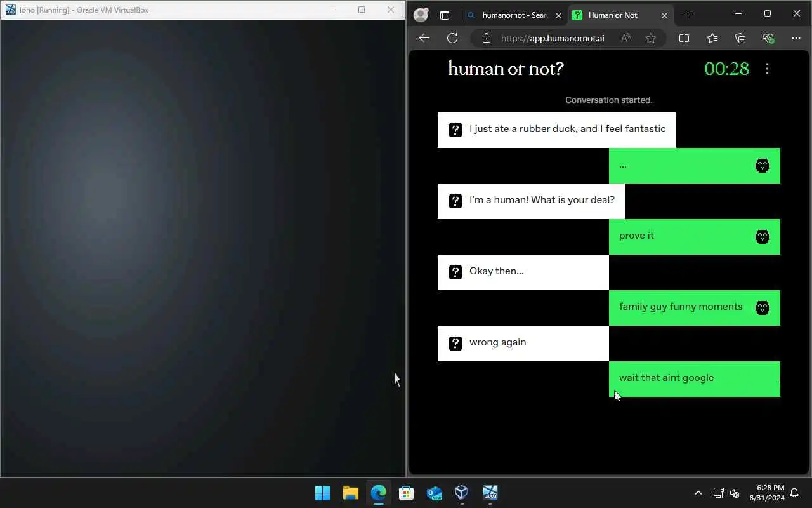Click question-mark avatar beside 'wrong again'
Viewport: 812px width, 508px height.
click(x=455, y=344)
